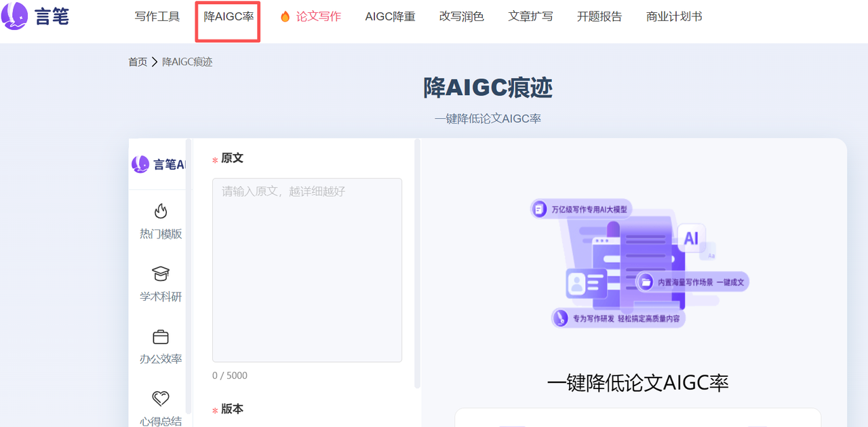Click the 言笔 logo in header
868x427 pixels.
pyautogui.click(x=35, y=16)
